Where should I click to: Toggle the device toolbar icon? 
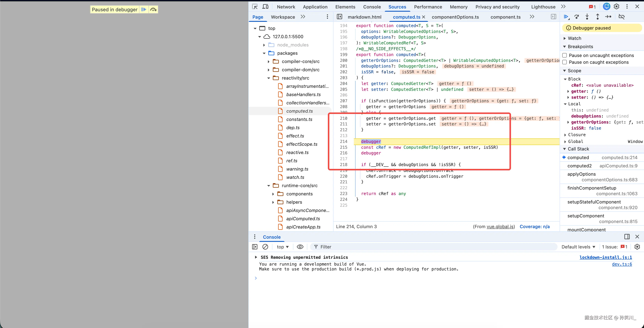(265, 7)
